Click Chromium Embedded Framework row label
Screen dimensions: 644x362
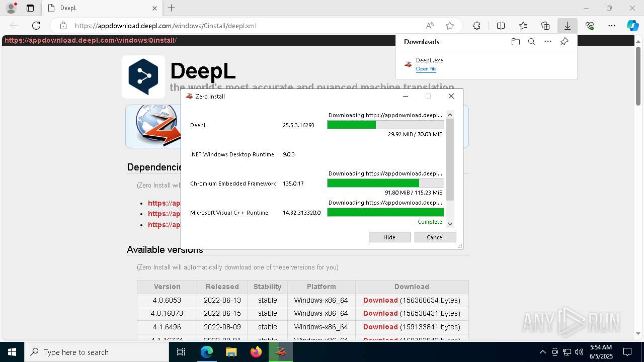point(233,184)
